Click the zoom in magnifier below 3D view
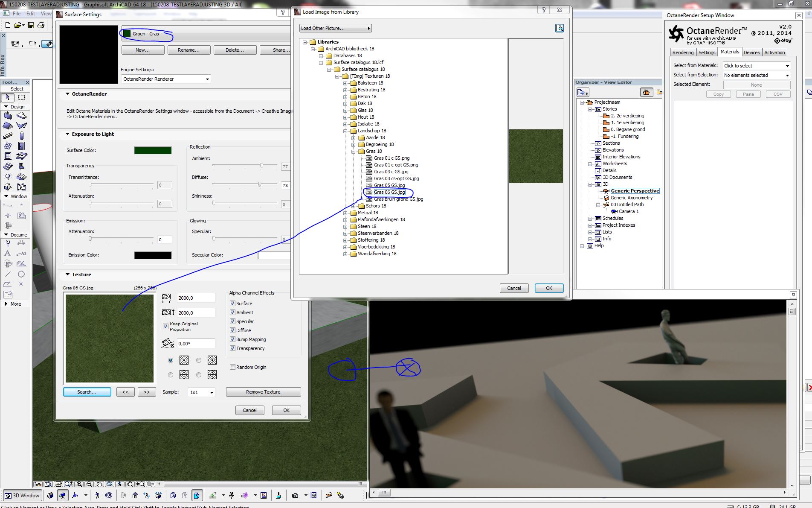Viewport: 812px width, 508px height. [x=79, y=484]
